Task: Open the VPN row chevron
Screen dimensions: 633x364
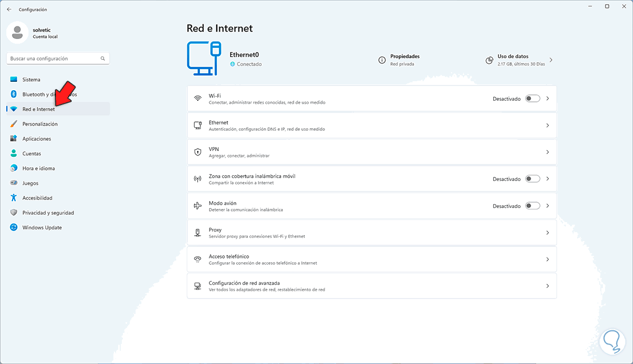Action: coord(548,152)
